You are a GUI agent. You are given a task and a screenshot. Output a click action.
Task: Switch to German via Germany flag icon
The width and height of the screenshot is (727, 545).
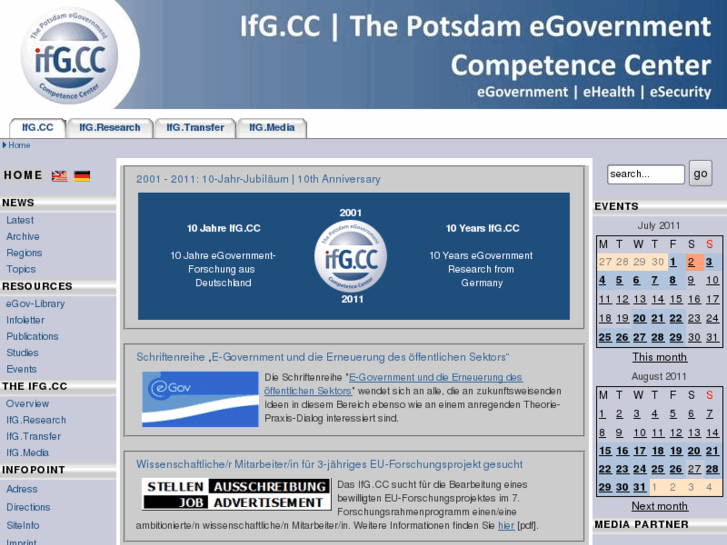[x=82, y=176]
